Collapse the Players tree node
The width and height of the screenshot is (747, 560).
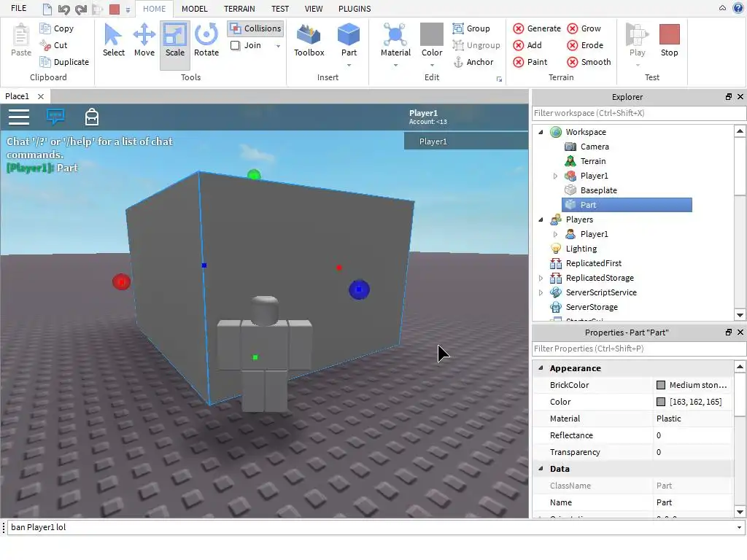(541, 219)
